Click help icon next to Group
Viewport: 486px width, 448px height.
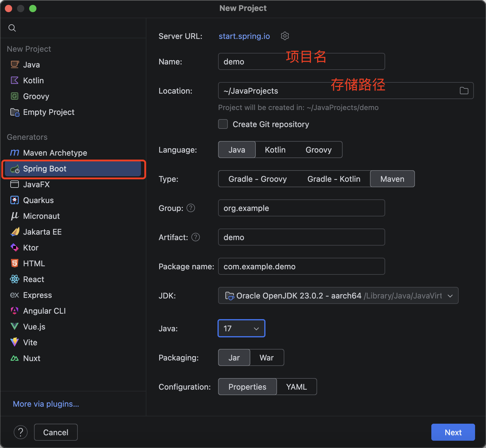[x=191, y=208]
